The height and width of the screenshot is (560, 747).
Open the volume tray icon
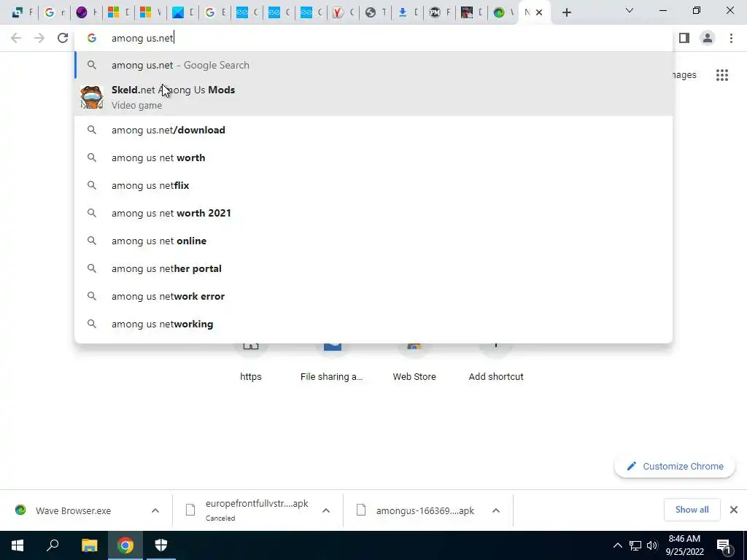point(652,545)
